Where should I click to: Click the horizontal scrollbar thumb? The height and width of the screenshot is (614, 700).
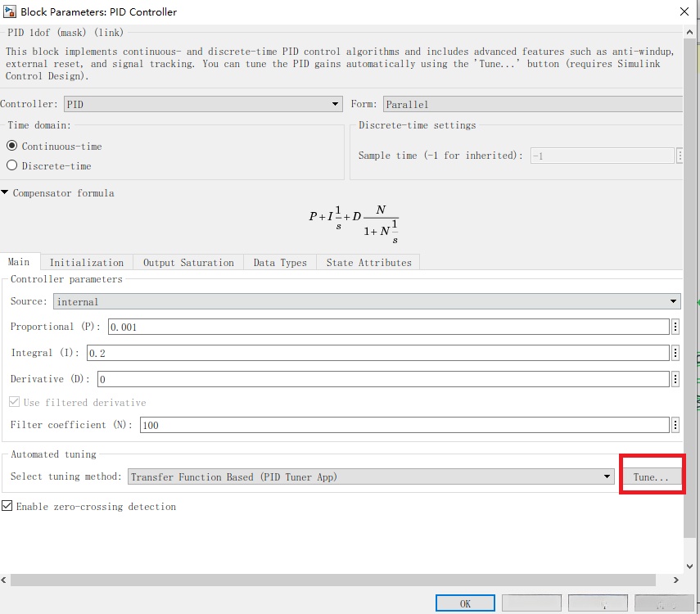(x=333, y=580)
